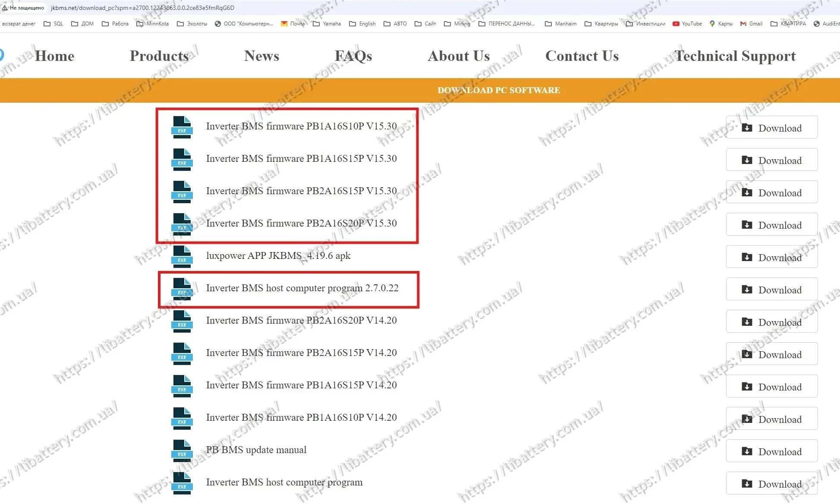840x504 pixels.
Task: Download the PB BMS update manual
Action: coord(772,451)
